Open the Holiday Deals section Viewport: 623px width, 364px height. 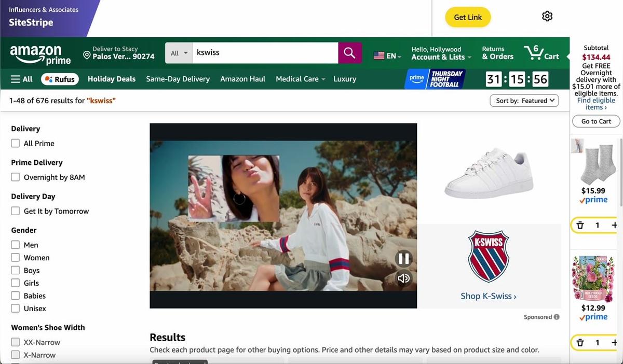[x=111, y=79]
